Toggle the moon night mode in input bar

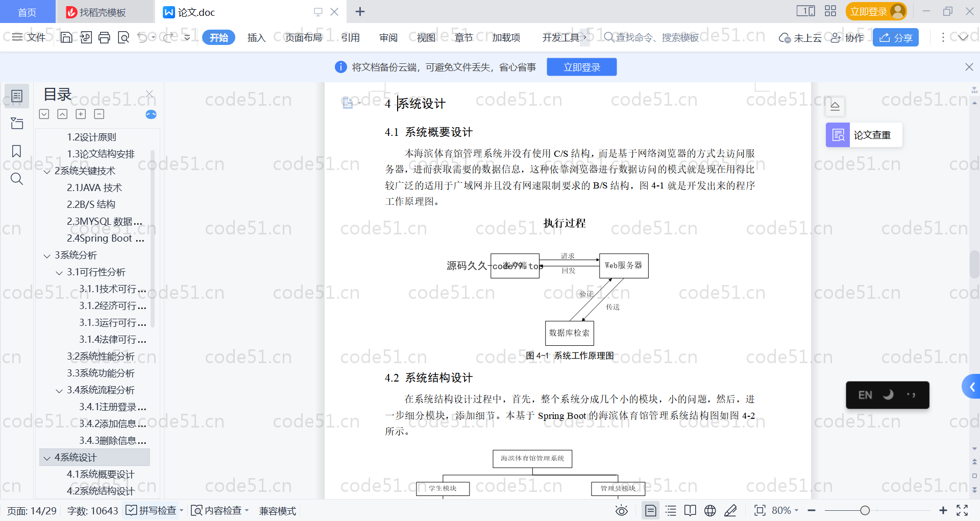pyautogui.click(x=888, y=394)
